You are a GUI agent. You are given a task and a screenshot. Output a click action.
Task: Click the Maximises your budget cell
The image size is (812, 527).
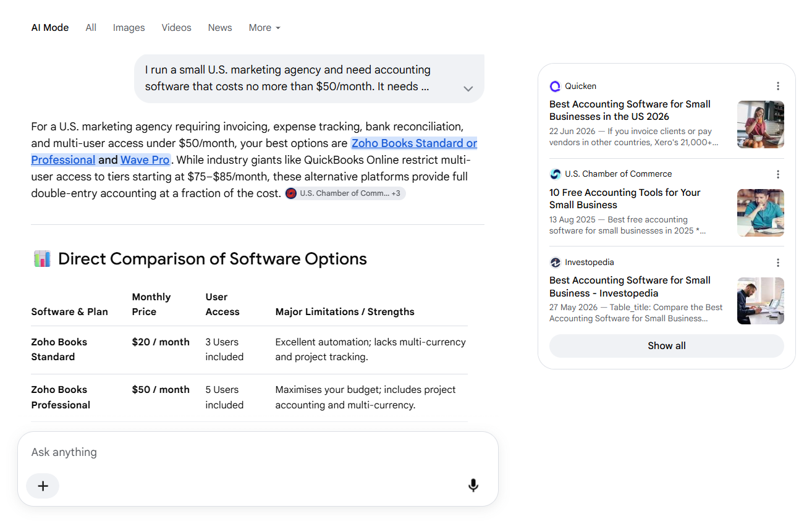365,397
